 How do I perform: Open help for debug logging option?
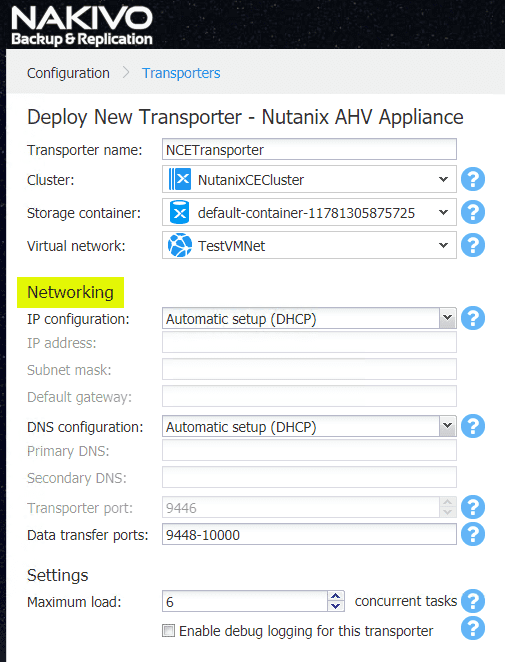coord(472,628)
